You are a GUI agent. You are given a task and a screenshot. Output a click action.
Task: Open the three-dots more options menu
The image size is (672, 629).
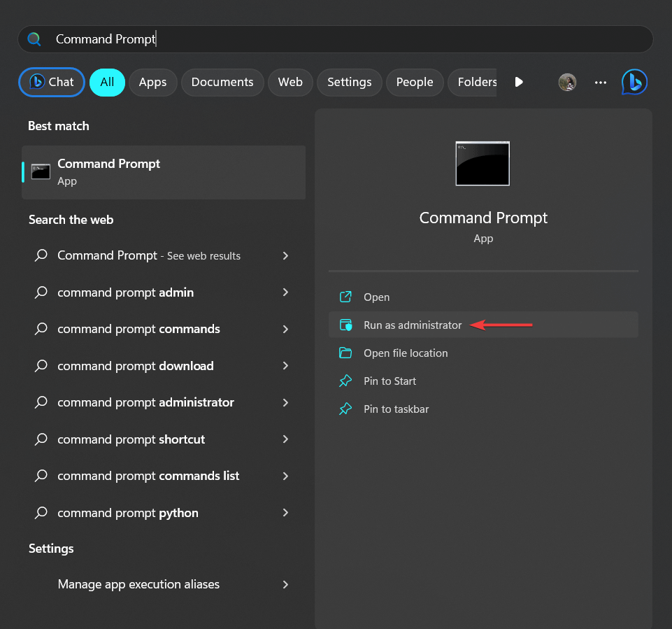[600, 82]
